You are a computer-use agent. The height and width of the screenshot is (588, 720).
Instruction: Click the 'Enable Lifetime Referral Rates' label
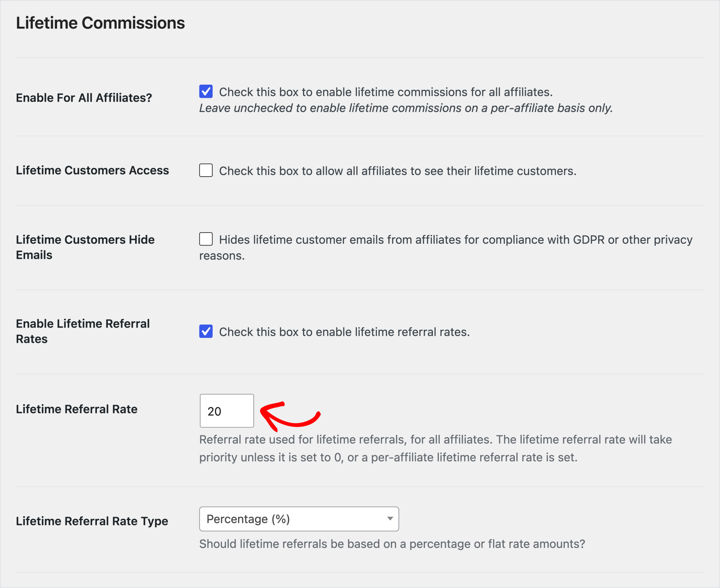83,331
